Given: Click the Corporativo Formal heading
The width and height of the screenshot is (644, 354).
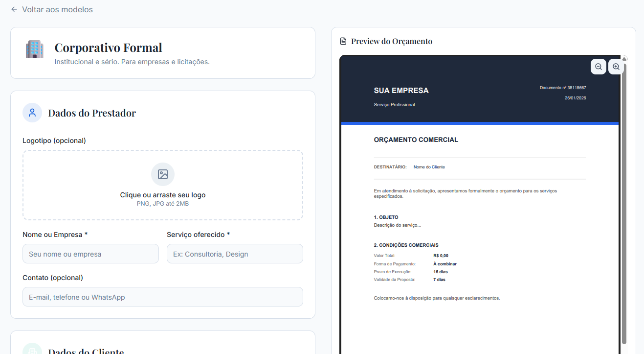Looking at the screenshot, I should [109, 47].
